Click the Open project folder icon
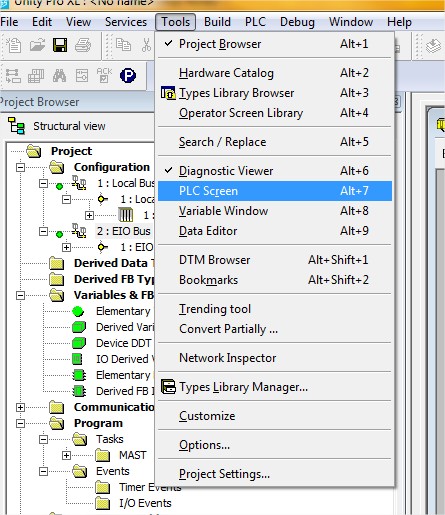The height and width of the screenshot is (515, 445). coord(37,45)
